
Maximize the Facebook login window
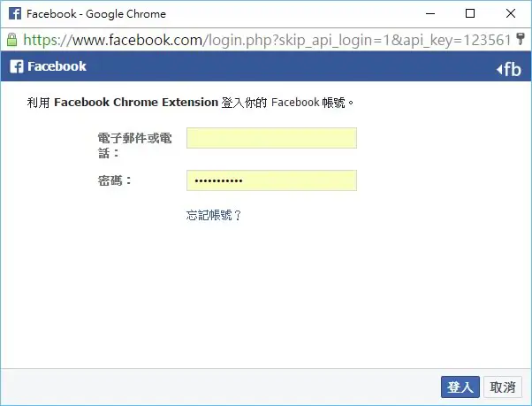(470, 14)
